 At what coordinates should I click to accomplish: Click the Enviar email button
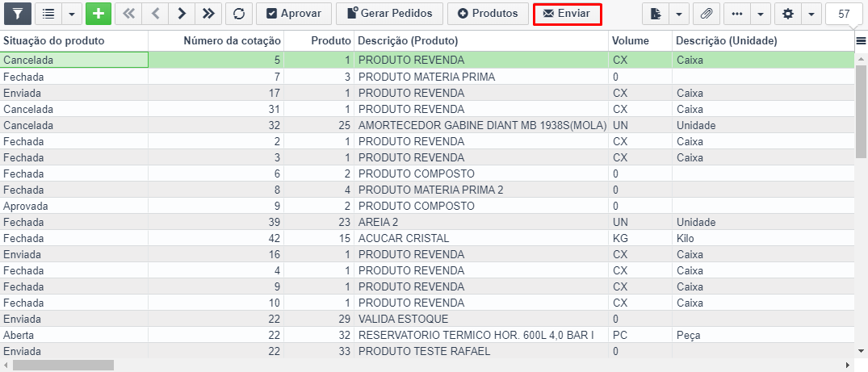pyautogui.click(x=567, y=14)
